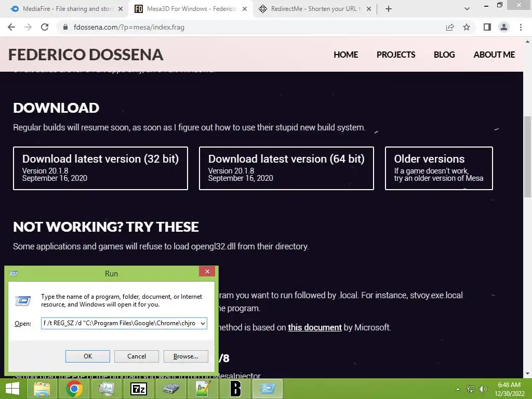Download latest version 64 bit
Viewport: 532px width, 399px height.
pos(286,168)
